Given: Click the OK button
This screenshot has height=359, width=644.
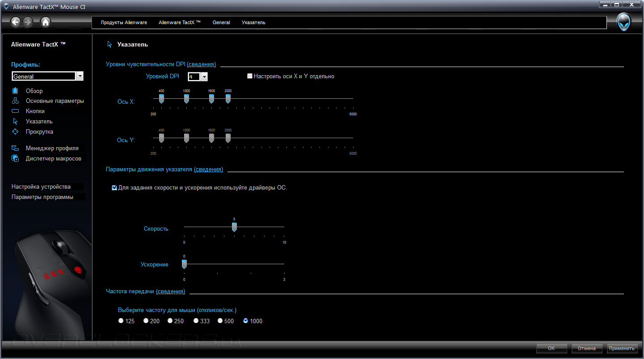Looking at the screenshot, I should [551, 348].
